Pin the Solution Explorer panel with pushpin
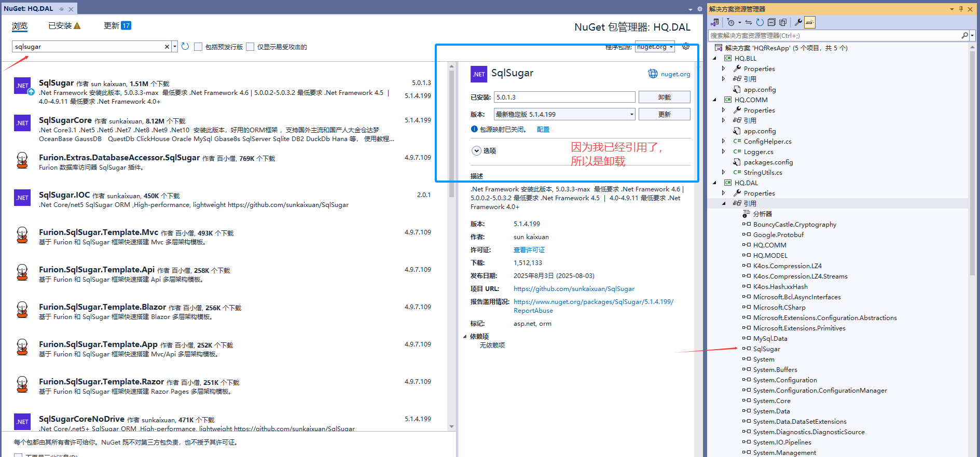Image resolution: width=980 pixels, height=457 pixels. tap(961, 9)
